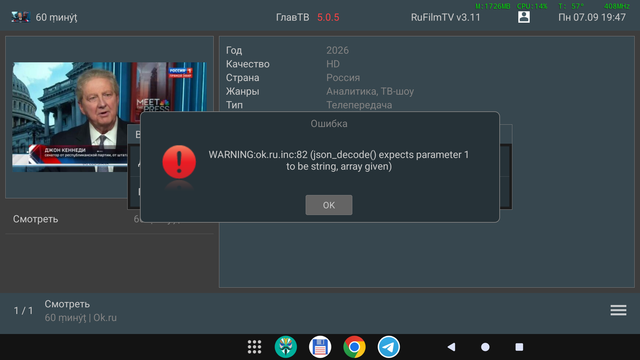640x360 pixels.
Task: Click the 60 минут title in header
Action: pos(56,18)
